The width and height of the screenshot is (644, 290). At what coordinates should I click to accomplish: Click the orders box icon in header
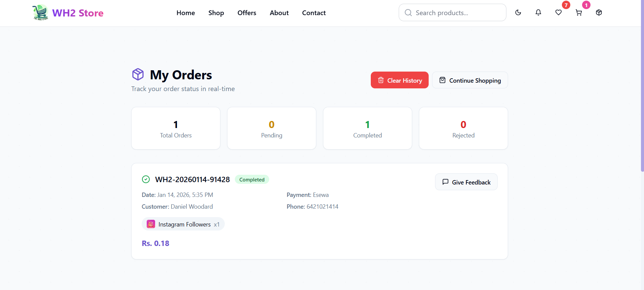click(x=599, y=13)
